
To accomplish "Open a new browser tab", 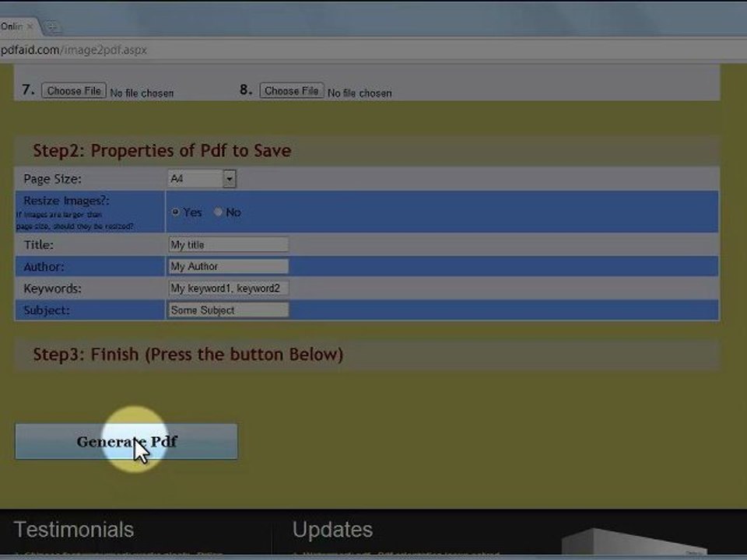I will coord(51,26).
